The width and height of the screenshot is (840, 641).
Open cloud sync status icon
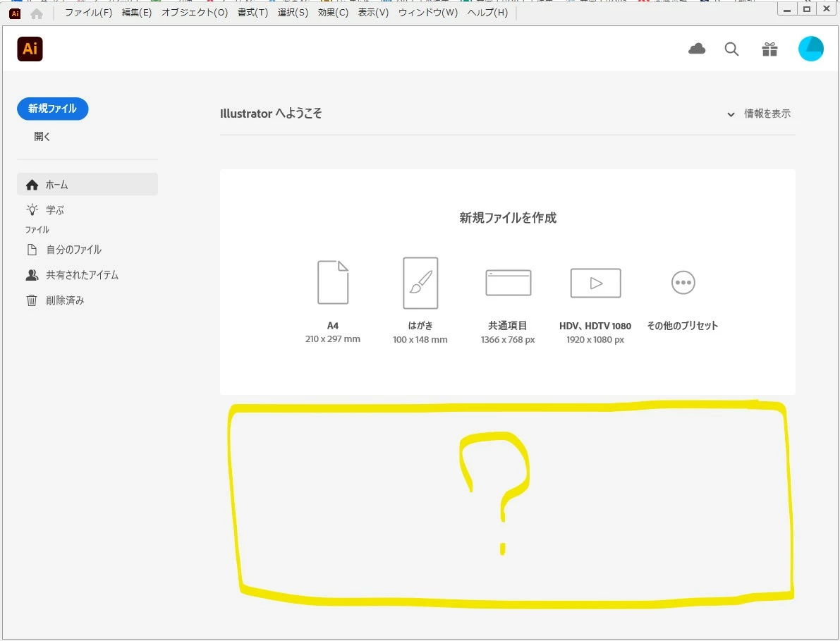click(696, 49)
